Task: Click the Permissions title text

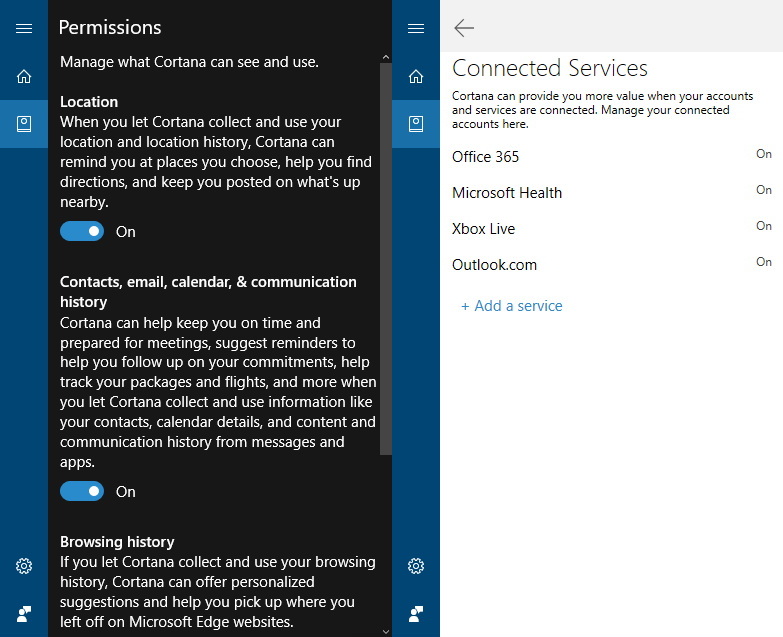Action: tap(110, 27)
